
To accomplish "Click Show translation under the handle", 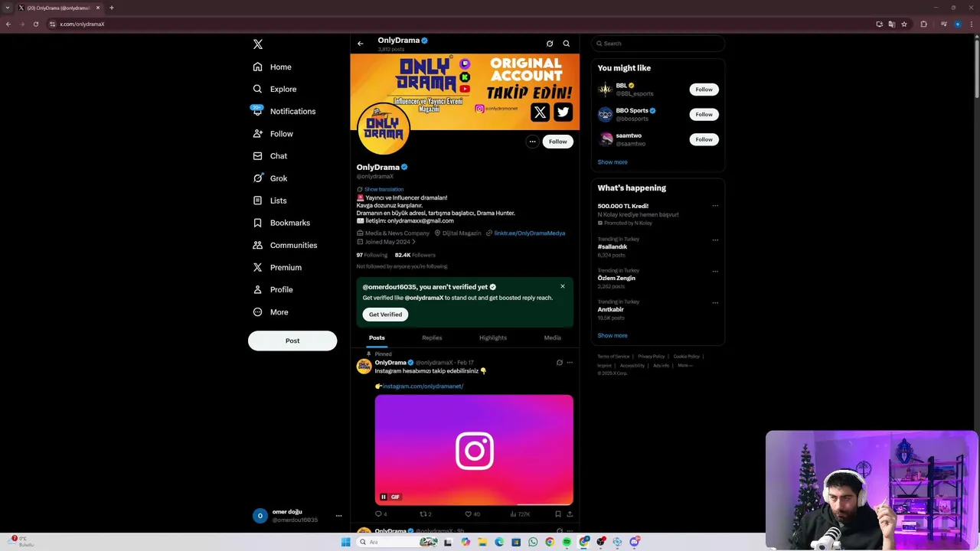I will [384, 189].
